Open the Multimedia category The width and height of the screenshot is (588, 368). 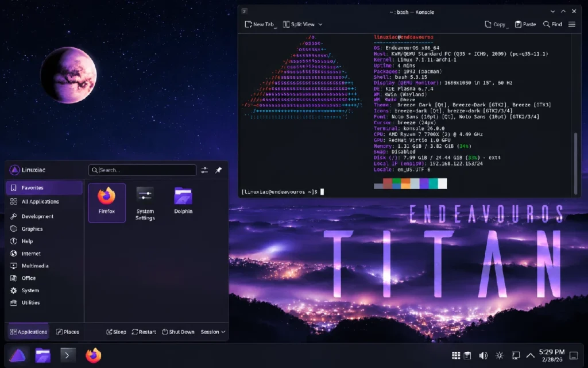pos(44,266)
